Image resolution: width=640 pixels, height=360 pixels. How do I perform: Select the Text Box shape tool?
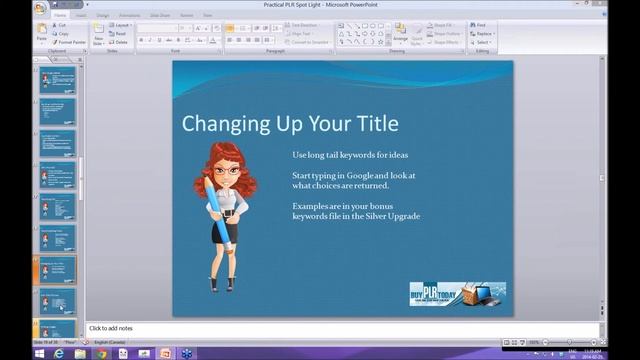[341, 26]
